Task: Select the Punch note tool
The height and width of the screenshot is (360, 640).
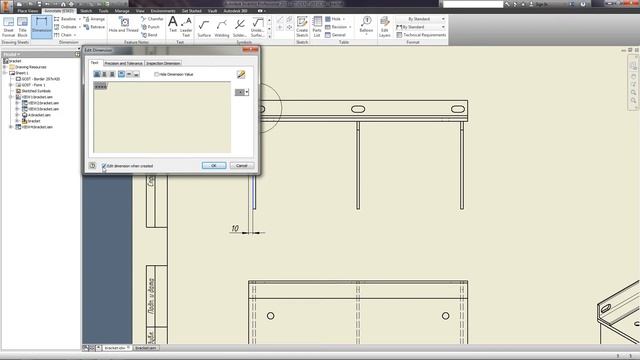Action: [x=151, y=27]
